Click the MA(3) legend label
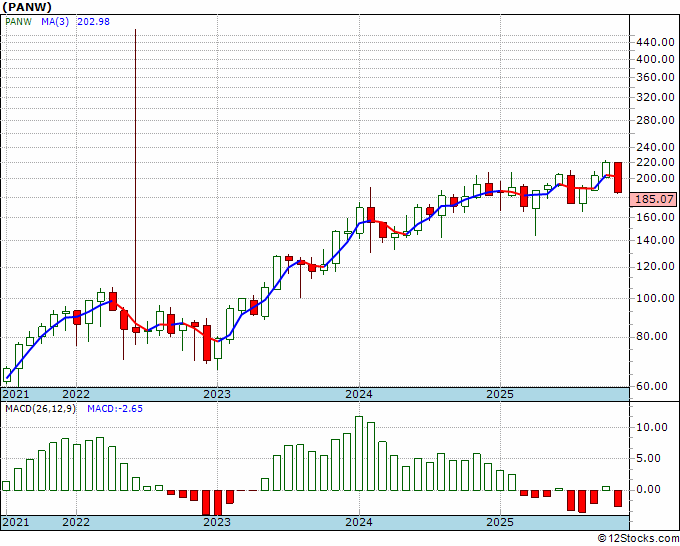The height and width of the screenshot is (546, 680). click(x=55, y=22)
